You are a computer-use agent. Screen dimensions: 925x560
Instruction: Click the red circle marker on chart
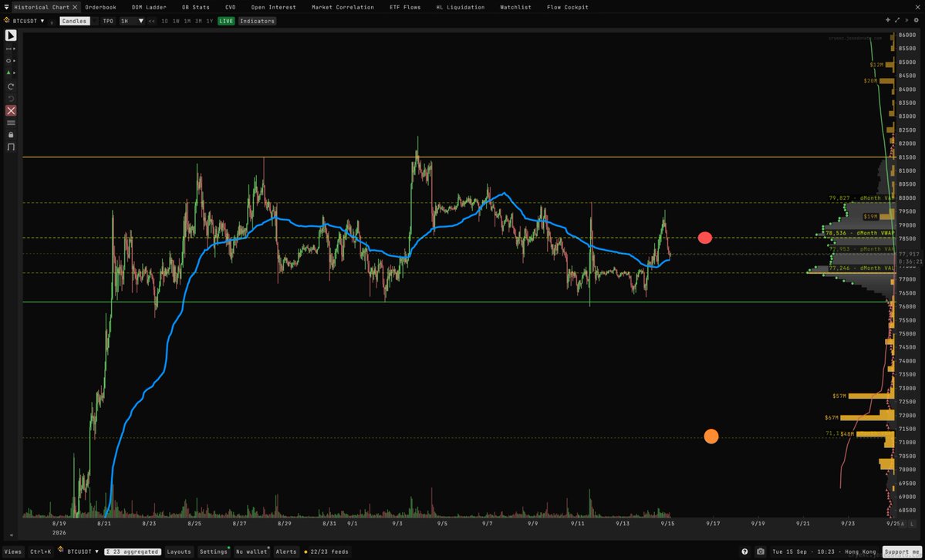point(705,238)
